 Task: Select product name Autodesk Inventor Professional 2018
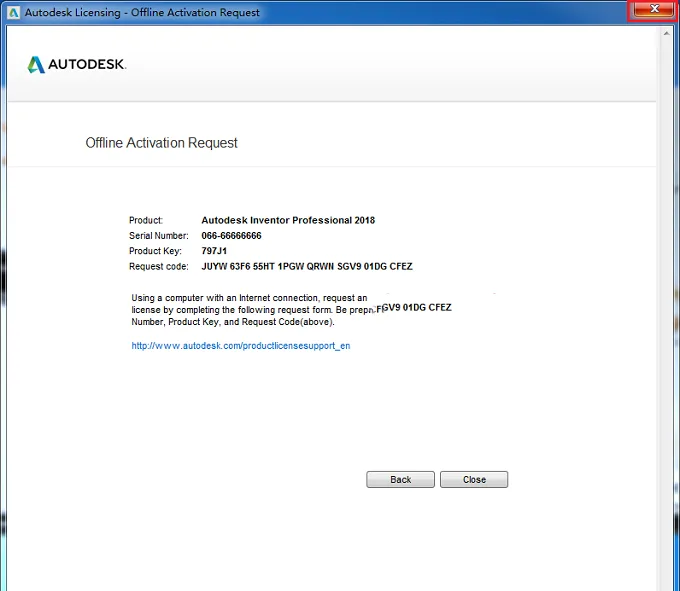(288, 220)
